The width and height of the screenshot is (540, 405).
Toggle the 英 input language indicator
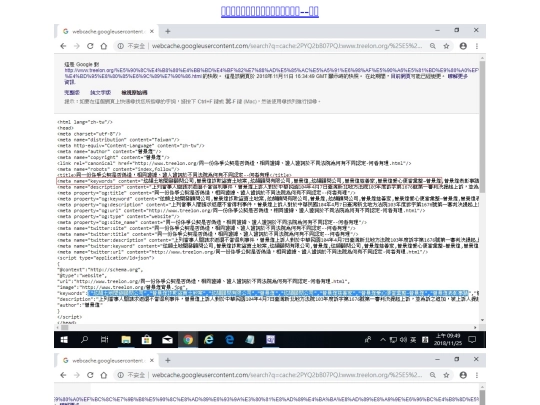pos(413,340)
